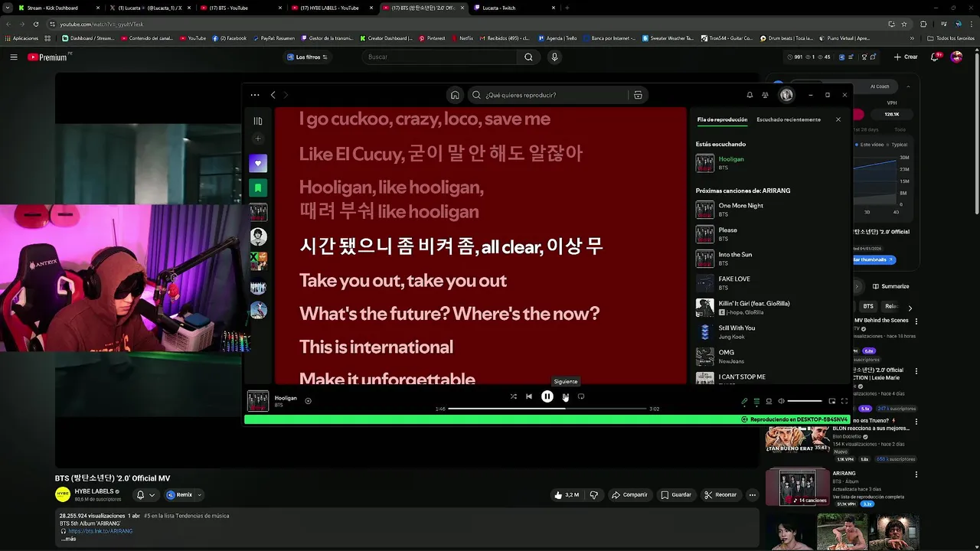Open more actions menu beside Recortar
Screen dimensions: 980x551
pyautogui.click(x=752, y=494)
